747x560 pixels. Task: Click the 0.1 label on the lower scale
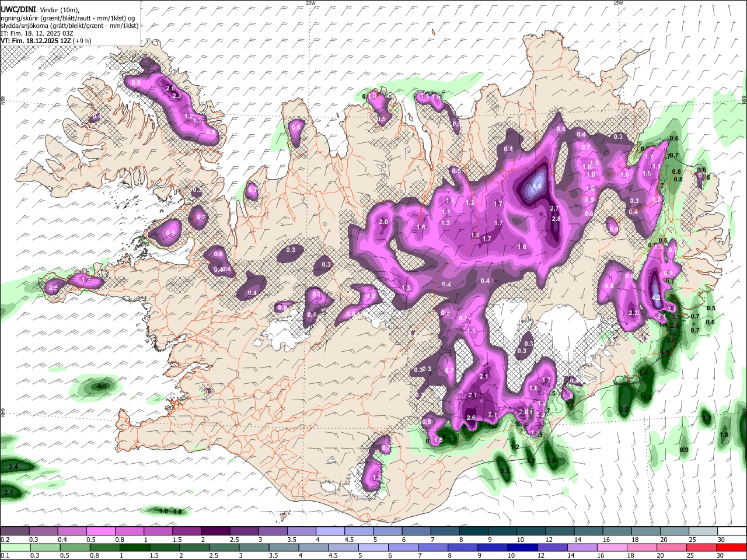pos(5,556)
